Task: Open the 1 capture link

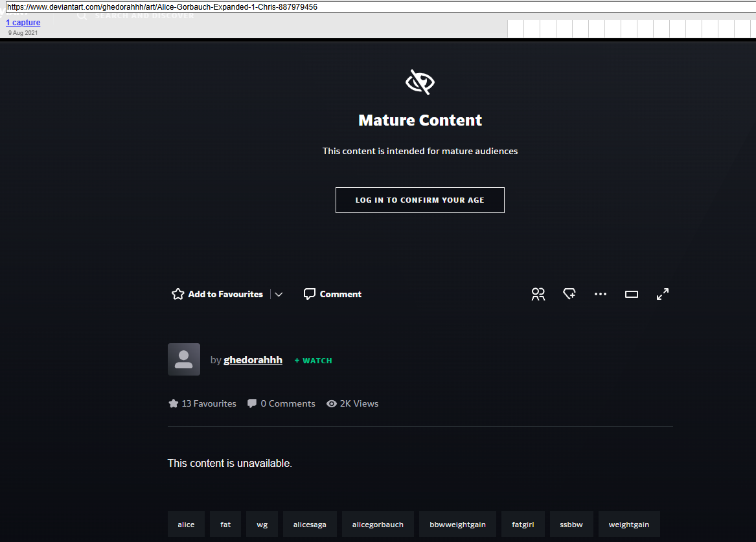Action: coord(23,23)
